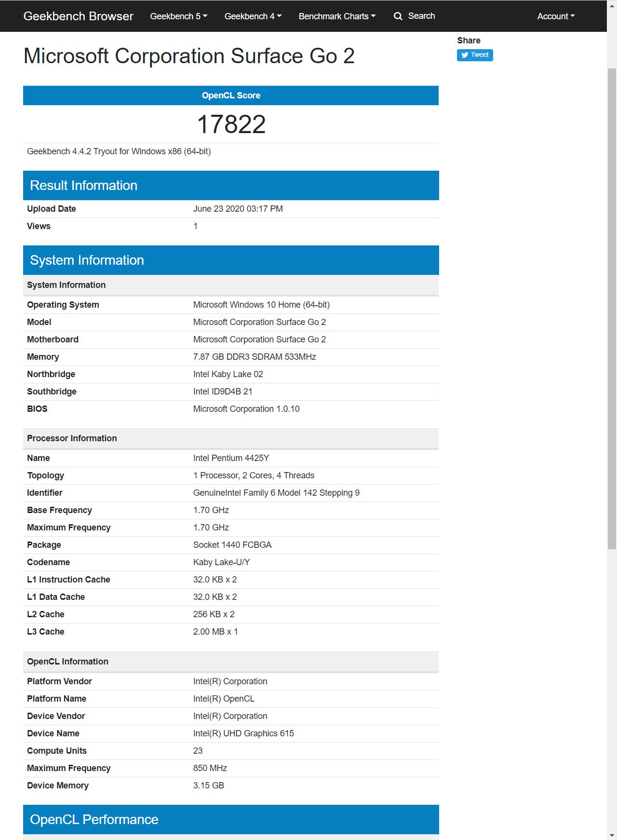Select the Northbridge value Intel Kaby Lake 02
The height and width of the screenshot is (840, 617).
228,374
